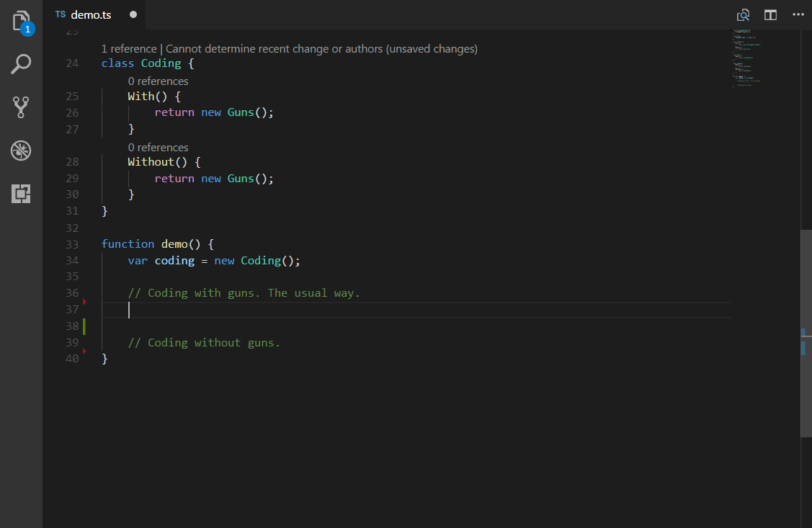Screen dimensions: 812x528
Task: Click 'Guns' in the return on line 26
Action: [241, 112]
